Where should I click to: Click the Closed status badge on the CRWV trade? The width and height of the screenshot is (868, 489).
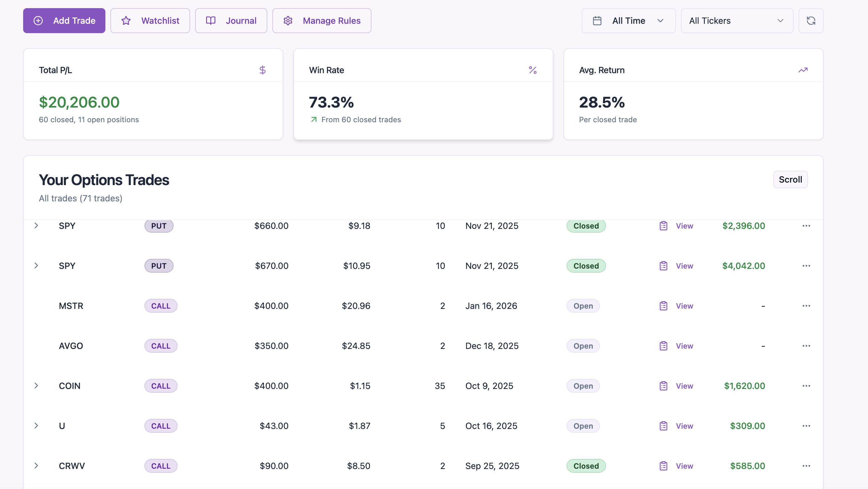(x=586, y=466)
